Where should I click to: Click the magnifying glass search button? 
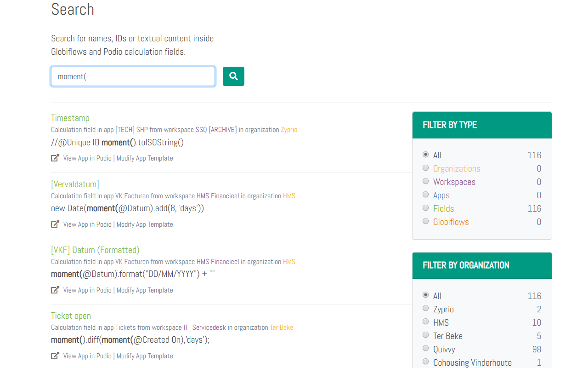pos(233,76)
